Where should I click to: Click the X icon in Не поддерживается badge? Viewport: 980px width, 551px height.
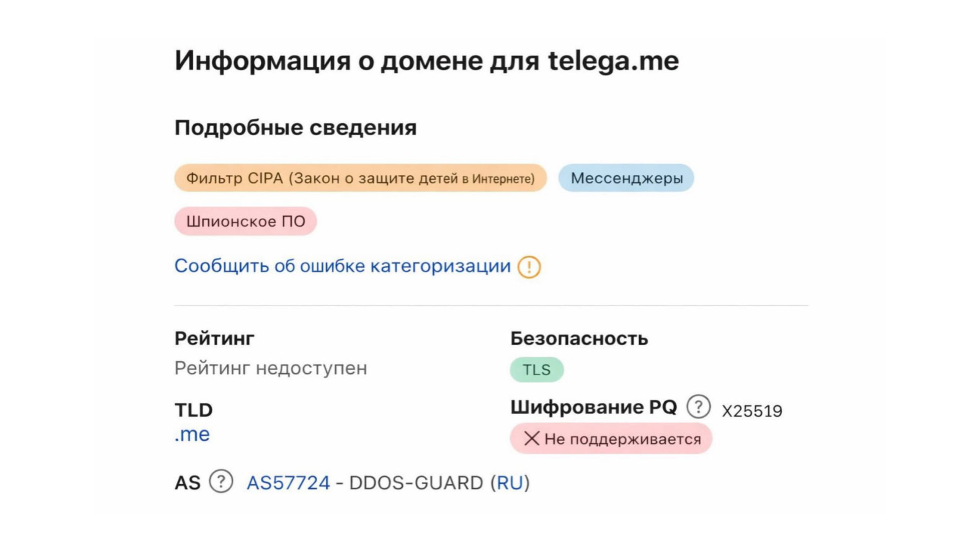point(532,438)
